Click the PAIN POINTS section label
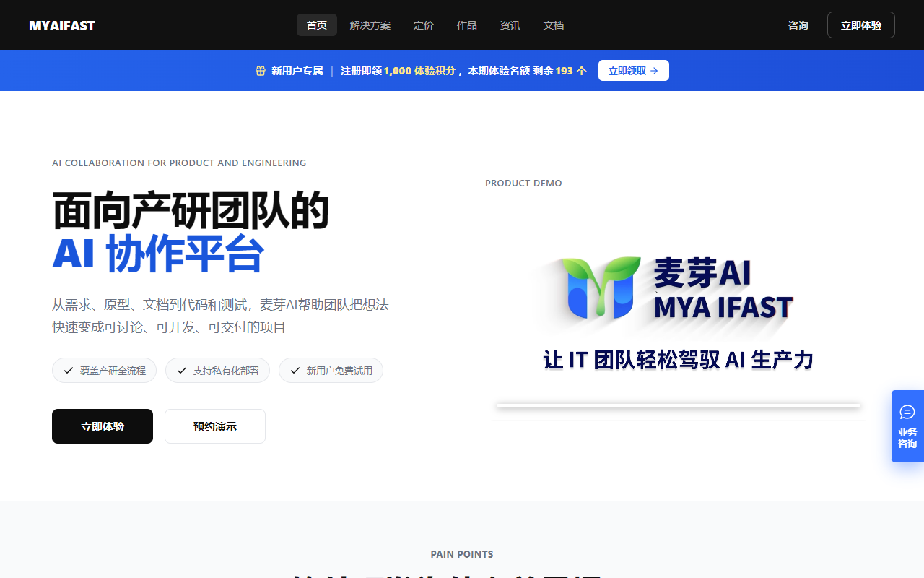924x578 pixels. (x=462, y=555)
